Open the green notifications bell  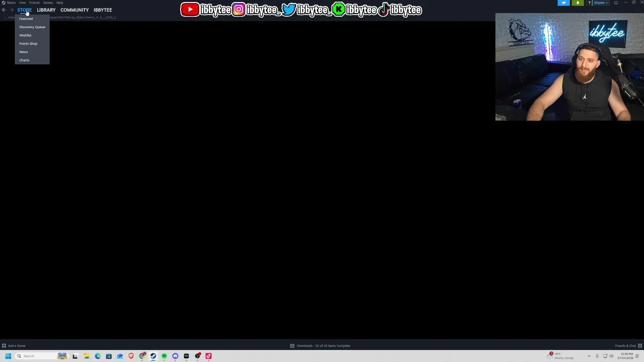point(578,3)
